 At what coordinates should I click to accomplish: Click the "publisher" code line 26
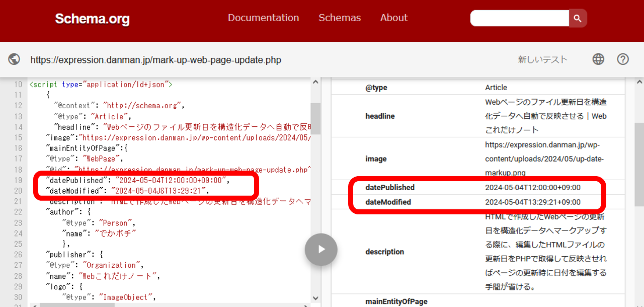(x=74, y=254)
